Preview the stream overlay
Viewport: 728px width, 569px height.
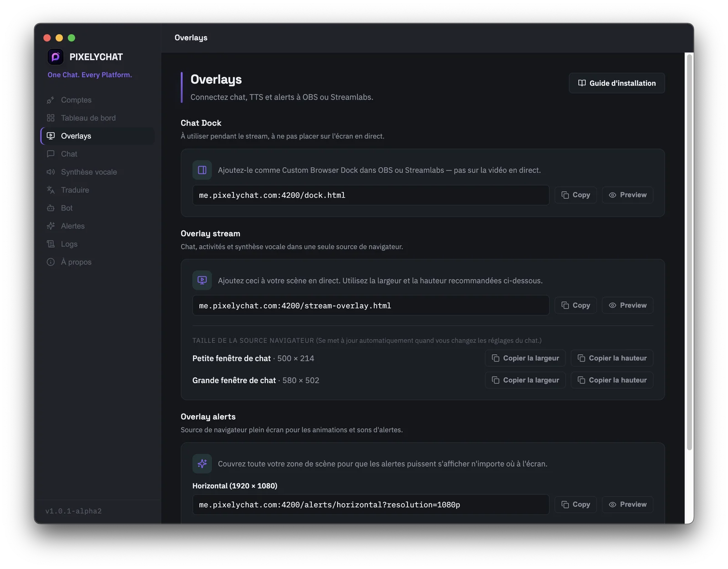tap(627, 305)
